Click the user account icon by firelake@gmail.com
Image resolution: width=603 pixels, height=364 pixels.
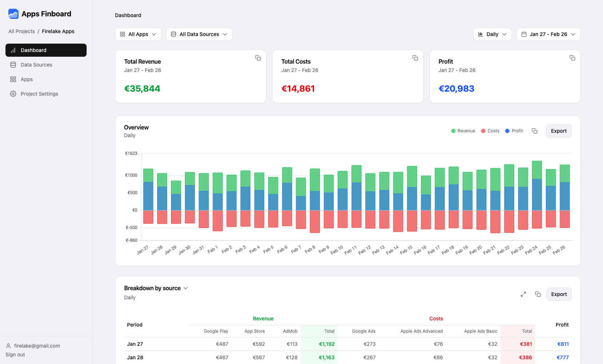pyautogui.click(x=8, y=345)
